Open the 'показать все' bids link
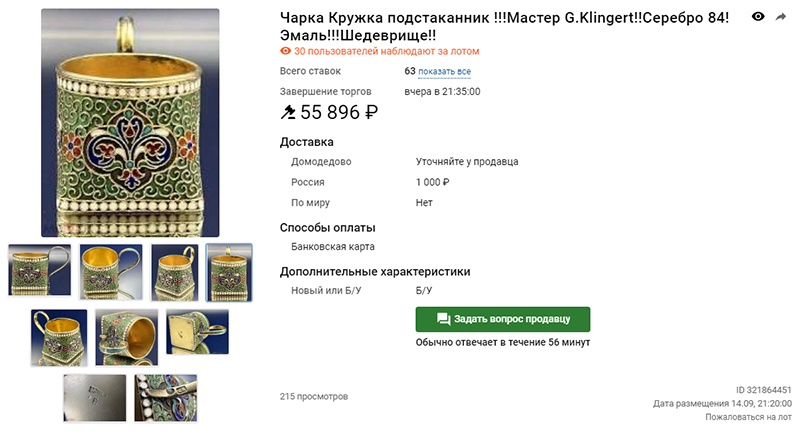 click(x=444, y=71)
